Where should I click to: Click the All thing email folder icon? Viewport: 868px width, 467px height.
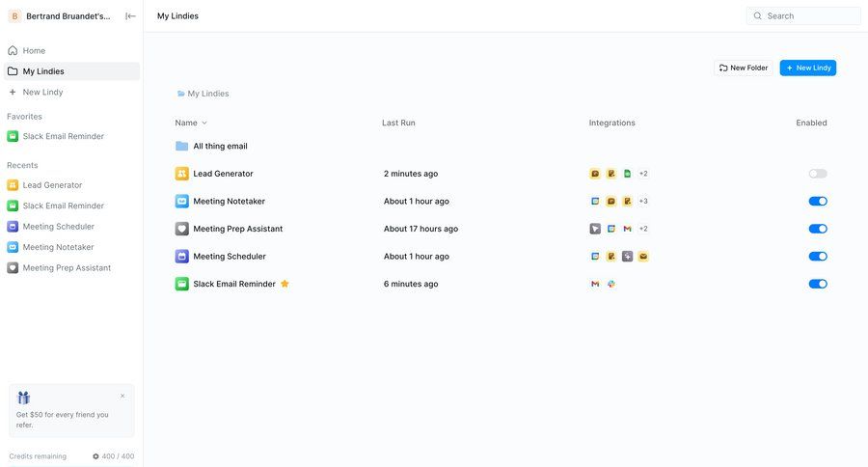pyautogui.click(x=181, y=147)
